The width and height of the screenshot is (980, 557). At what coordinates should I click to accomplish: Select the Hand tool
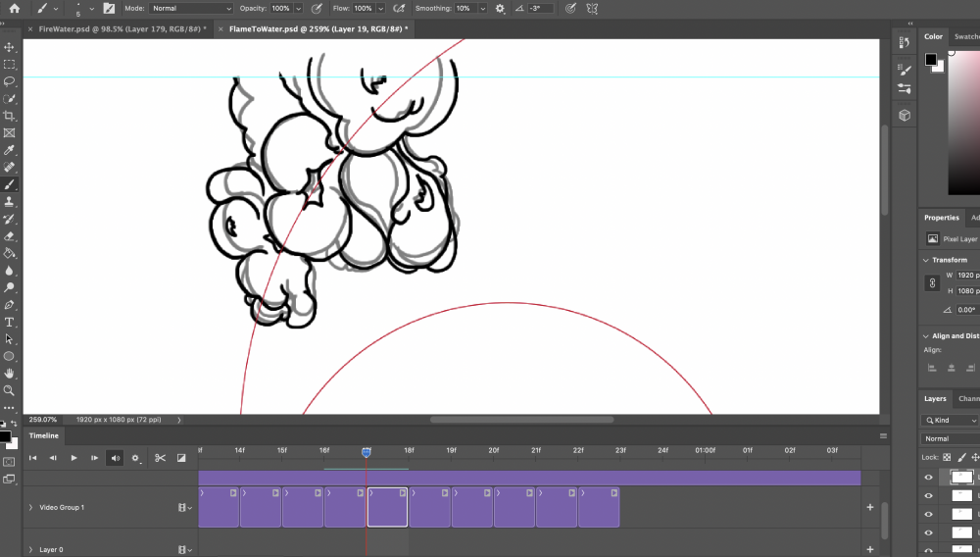(10, 374)
